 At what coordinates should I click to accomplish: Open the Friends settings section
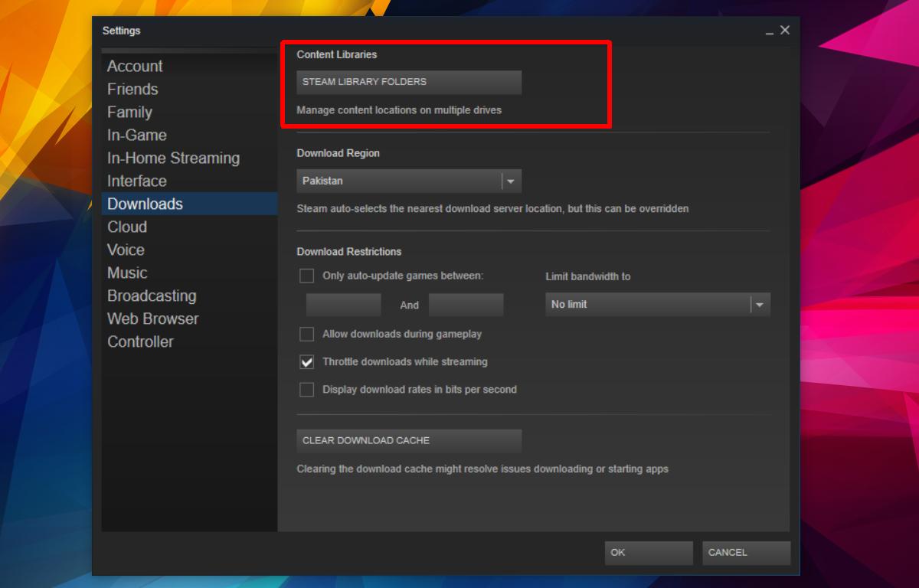[132, 89]
